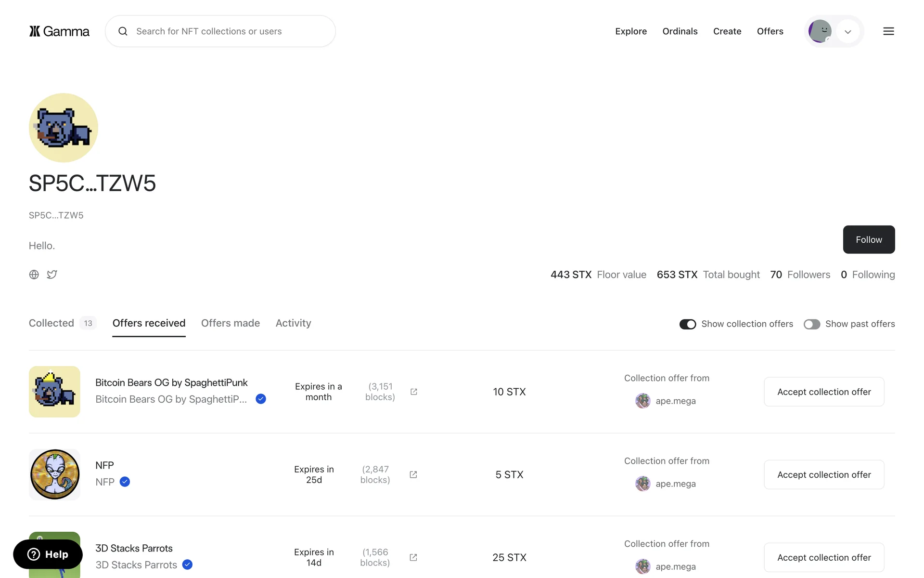Click the globe website icon

[x=34, y=275]
